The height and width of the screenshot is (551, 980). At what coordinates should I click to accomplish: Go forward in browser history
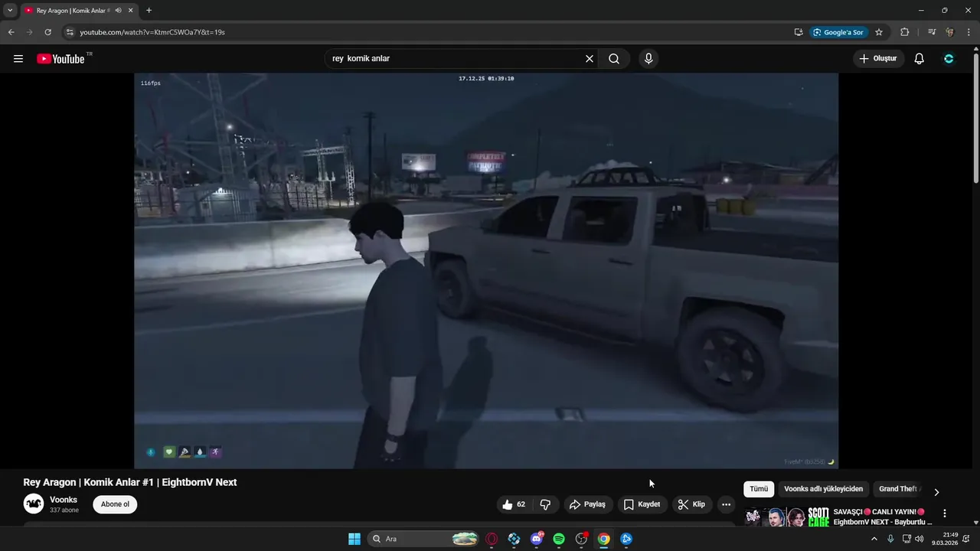point(29,32)
